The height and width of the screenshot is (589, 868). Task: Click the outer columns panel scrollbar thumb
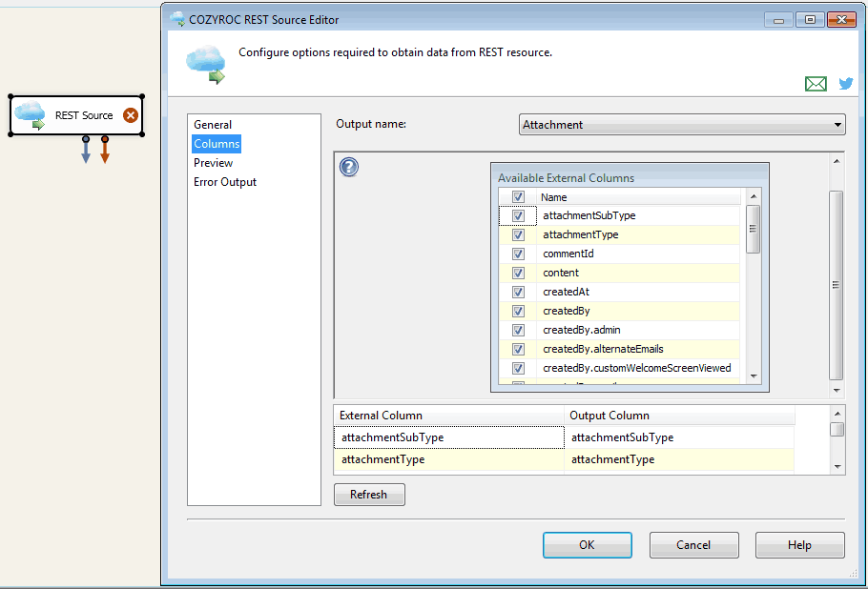pos(837,285)
